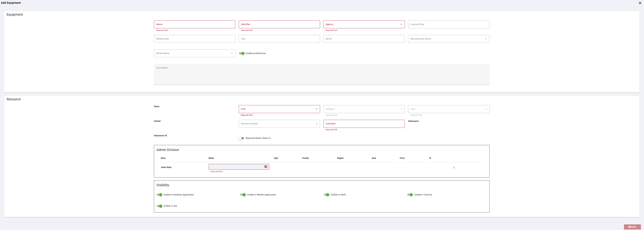
Task: Toggle Visible in SAVE switch
Action: [326, 195]
